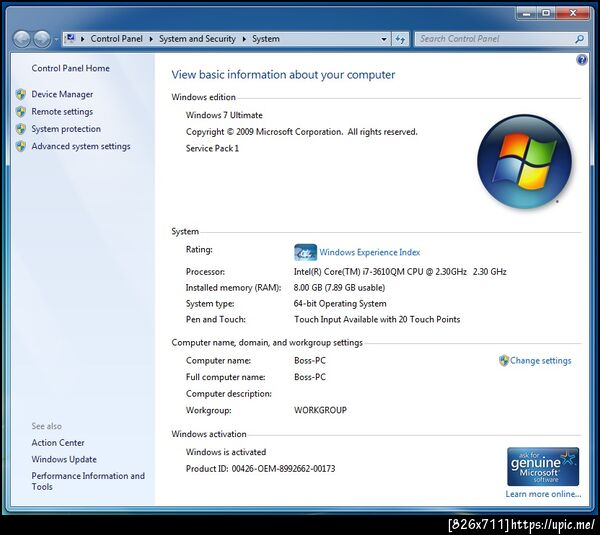600x535 pixels.
Task: Open Learn more online link
Action: click(x=543, y=494)
